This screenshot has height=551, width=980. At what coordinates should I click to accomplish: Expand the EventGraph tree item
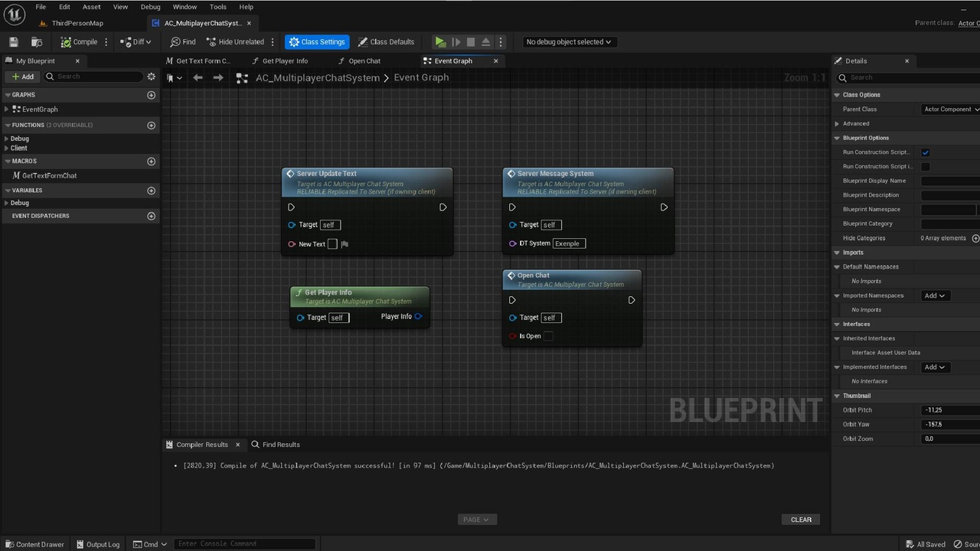[7, 109]
